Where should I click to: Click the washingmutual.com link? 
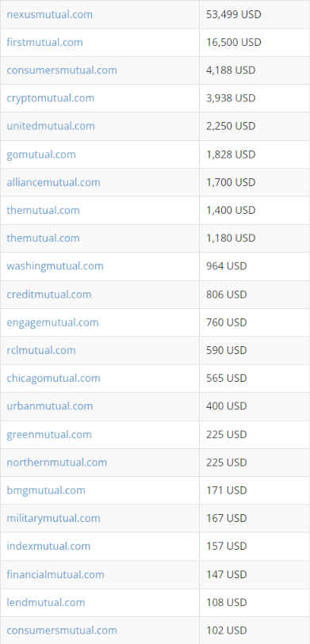pyautogui.click(x=55, y=266)
